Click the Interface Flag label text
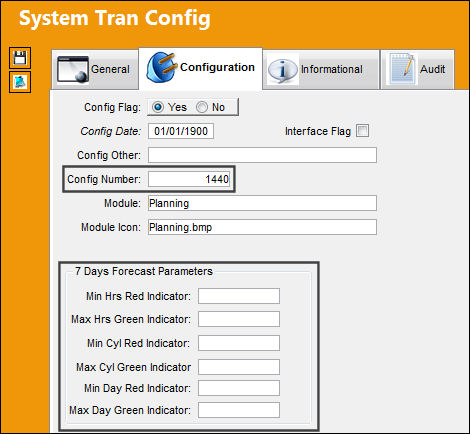This screenshot has width=470, height=434. tap(318, 131)
